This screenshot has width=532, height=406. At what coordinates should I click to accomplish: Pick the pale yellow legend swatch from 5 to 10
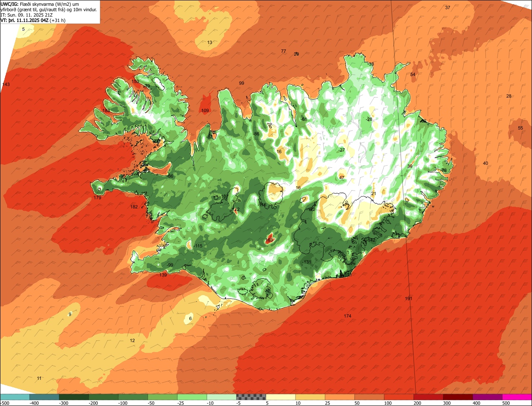pos(281,397)
